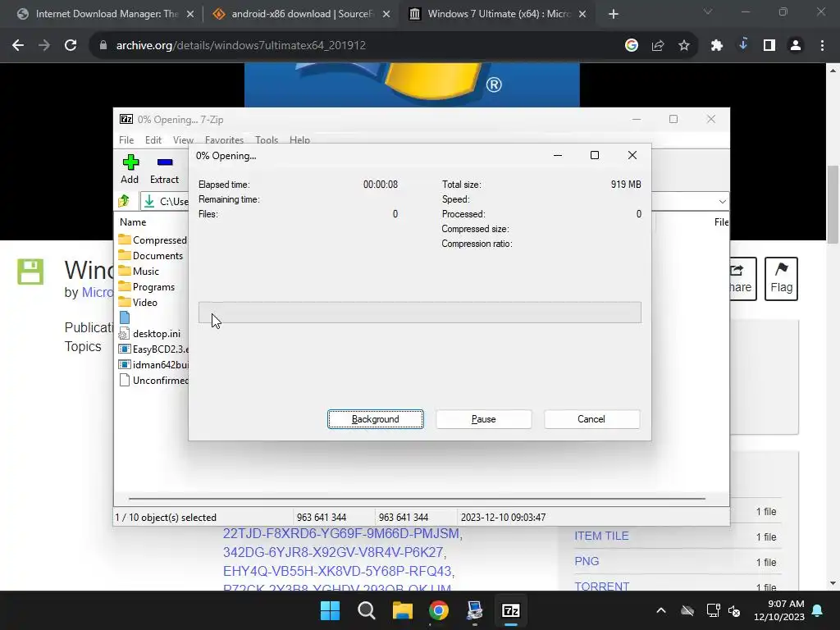Switch to Internet Download Manager tab
This screenshot has height=630, width=840.
click(x=106, y=14)
